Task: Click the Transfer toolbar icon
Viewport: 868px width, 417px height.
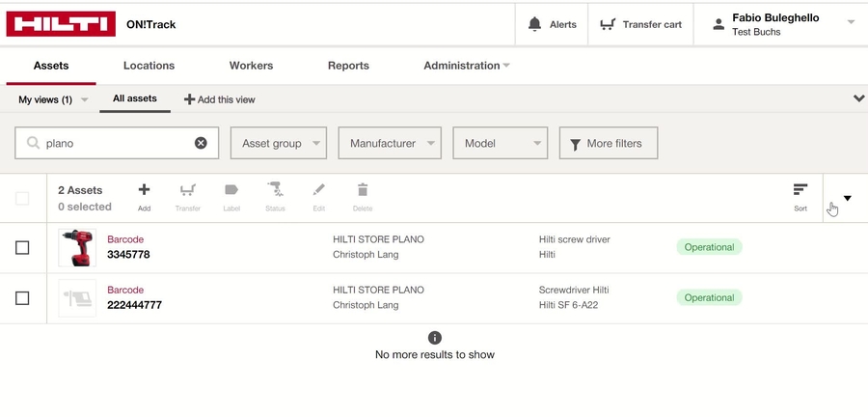Action: click(188, 190)
